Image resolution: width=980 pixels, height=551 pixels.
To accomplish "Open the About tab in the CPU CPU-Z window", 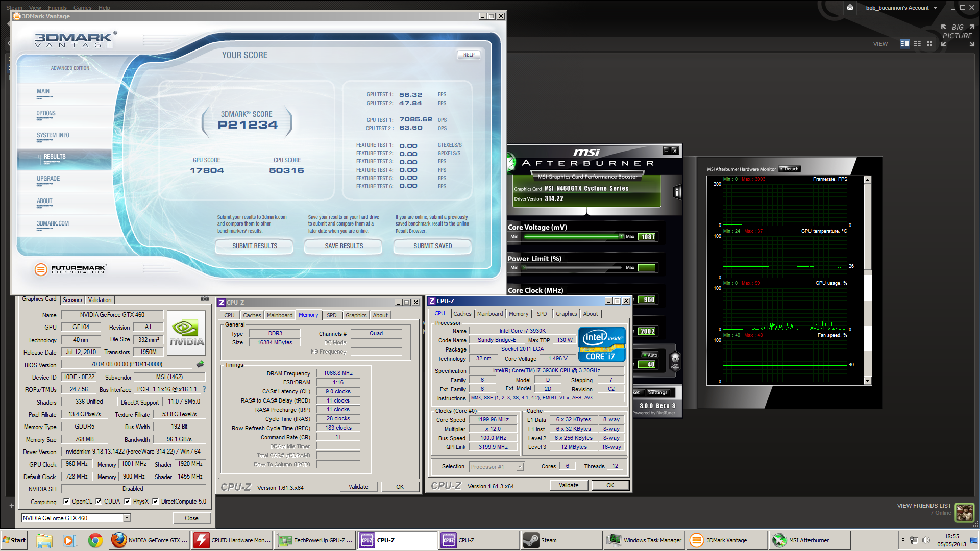I will tap(591, 314).
